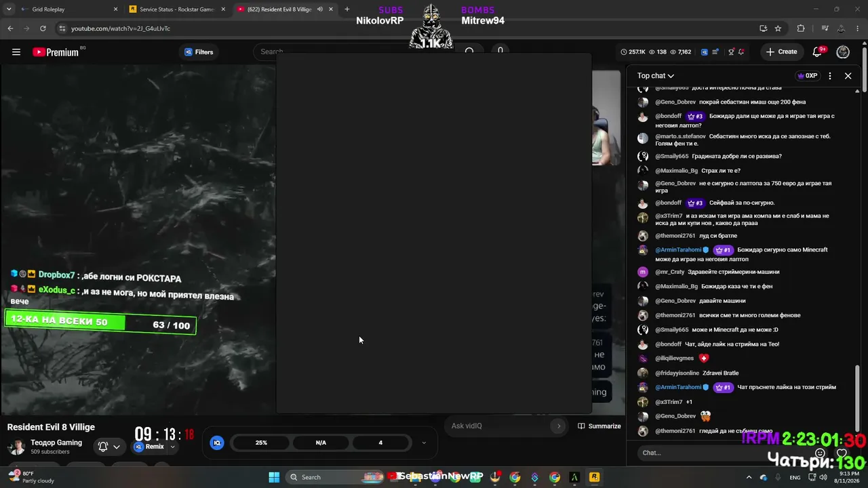The image size is (868, 488).
Task: Open the vidIQ list icon in stats bar
Action: pos(716,52)
